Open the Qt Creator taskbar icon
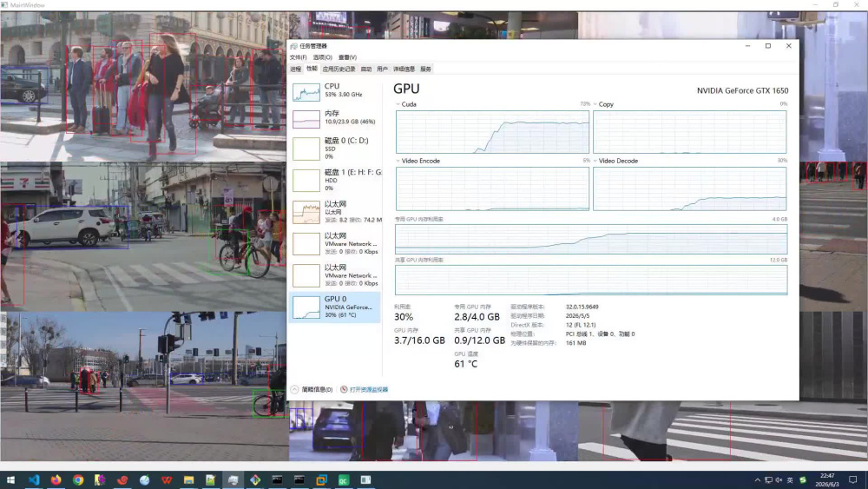Image resolution: width=868 pixels, height=489 pixels. click(343, 479)
